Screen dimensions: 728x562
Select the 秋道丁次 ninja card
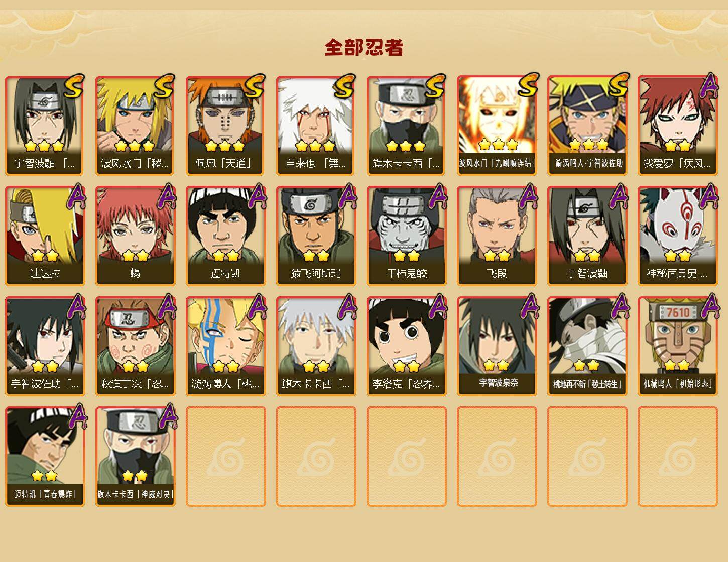point(135,346)
